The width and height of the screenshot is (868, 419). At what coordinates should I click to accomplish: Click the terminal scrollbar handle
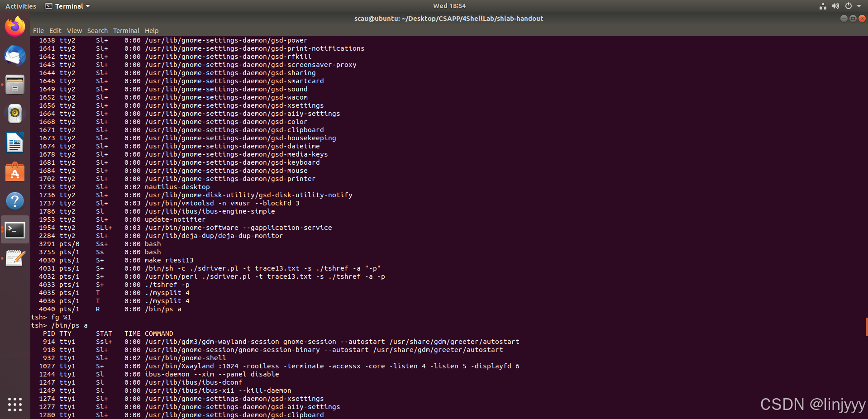866,327
